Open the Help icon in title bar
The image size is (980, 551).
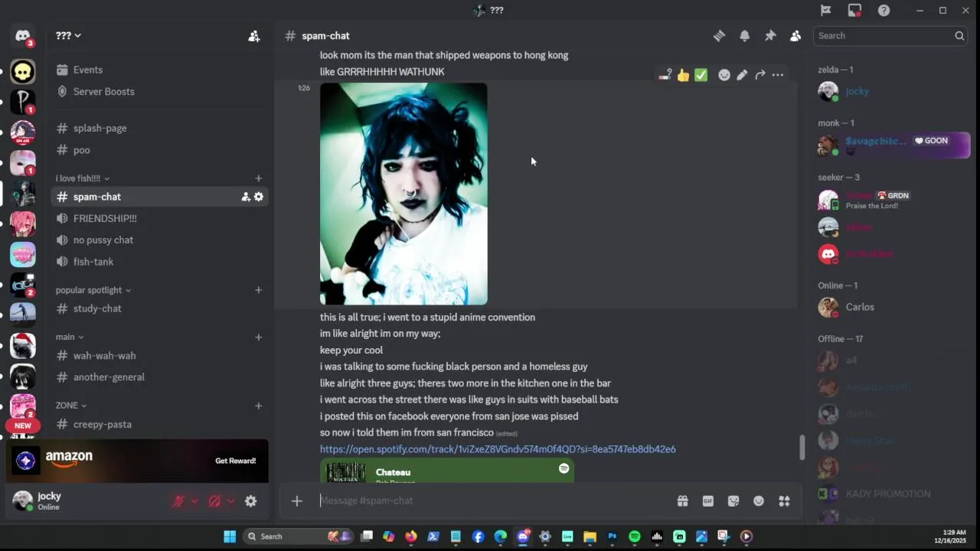[884, 10]
